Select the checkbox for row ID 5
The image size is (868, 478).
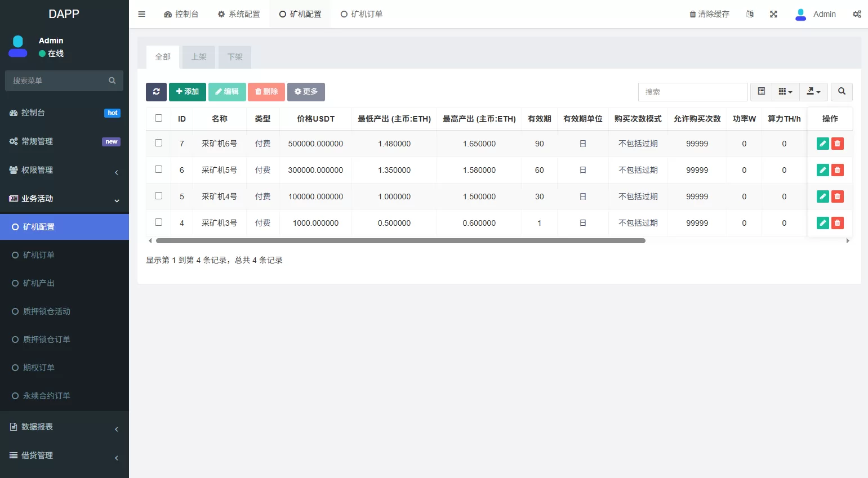click(158, 196)
